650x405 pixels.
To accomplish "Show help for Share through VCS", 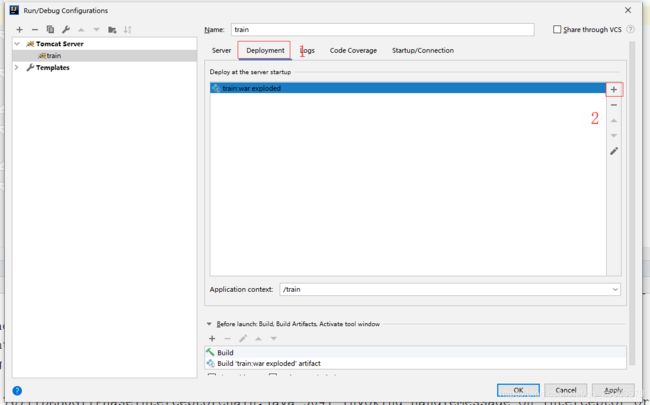I will point(631,29).
